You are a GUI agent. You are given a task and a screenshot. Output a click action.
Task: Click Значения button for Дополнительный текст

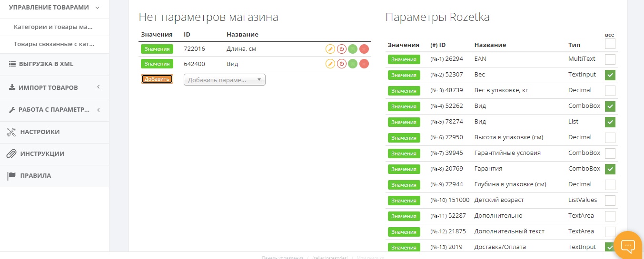404,232
